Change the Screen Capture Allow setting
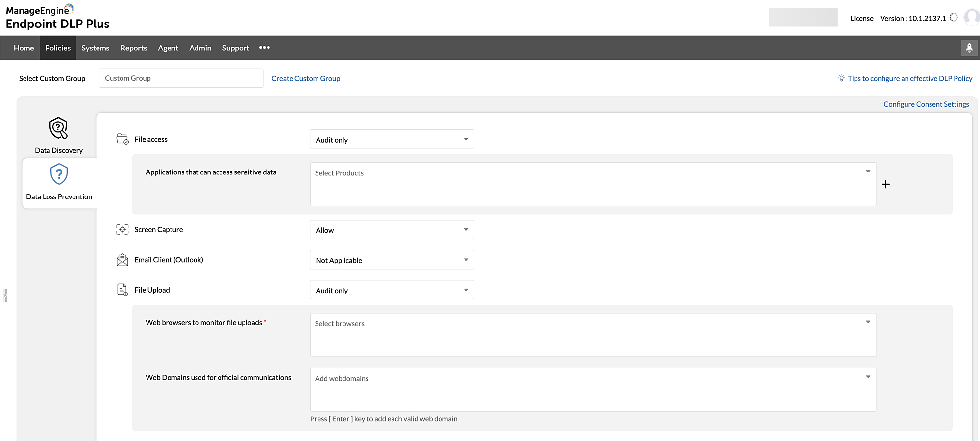 pos(391,229)
